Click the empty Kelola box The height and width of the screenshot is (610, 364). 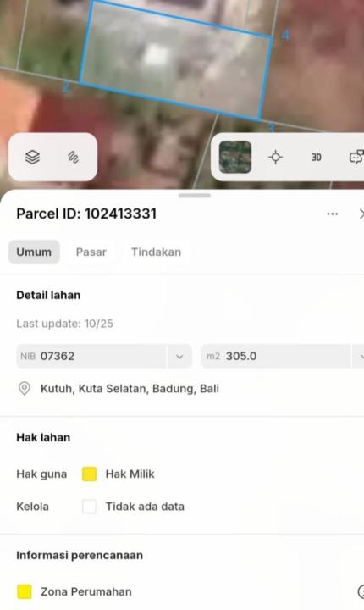coord(89,507)
